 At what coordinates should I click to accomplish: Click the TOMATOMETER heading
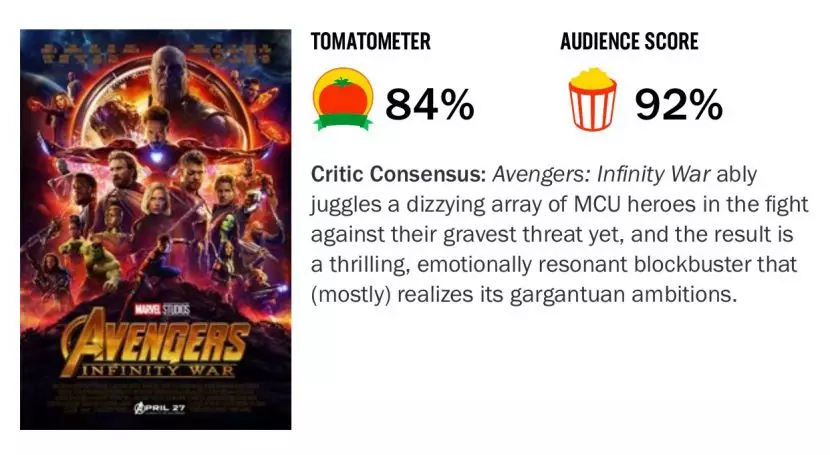pos(371,42)
